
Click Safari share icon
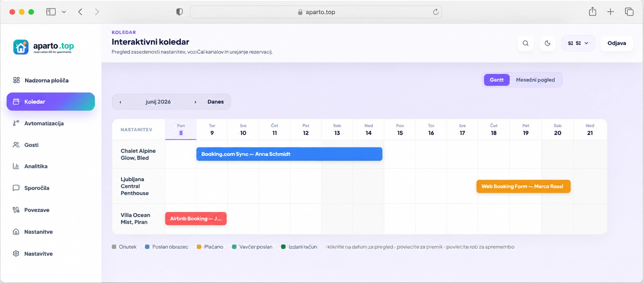pyautogui.click(x=593, y=11)
